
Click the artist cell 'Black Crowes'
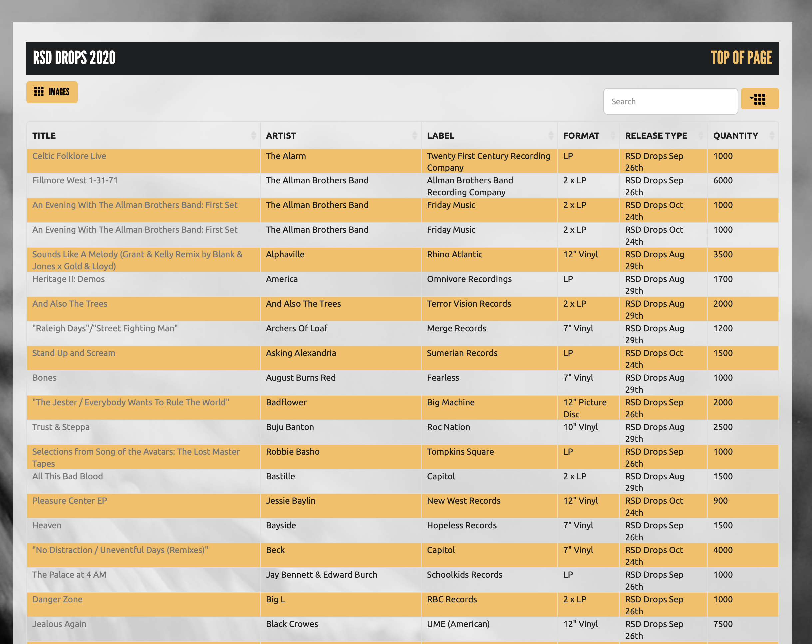(x=292, y=624)
